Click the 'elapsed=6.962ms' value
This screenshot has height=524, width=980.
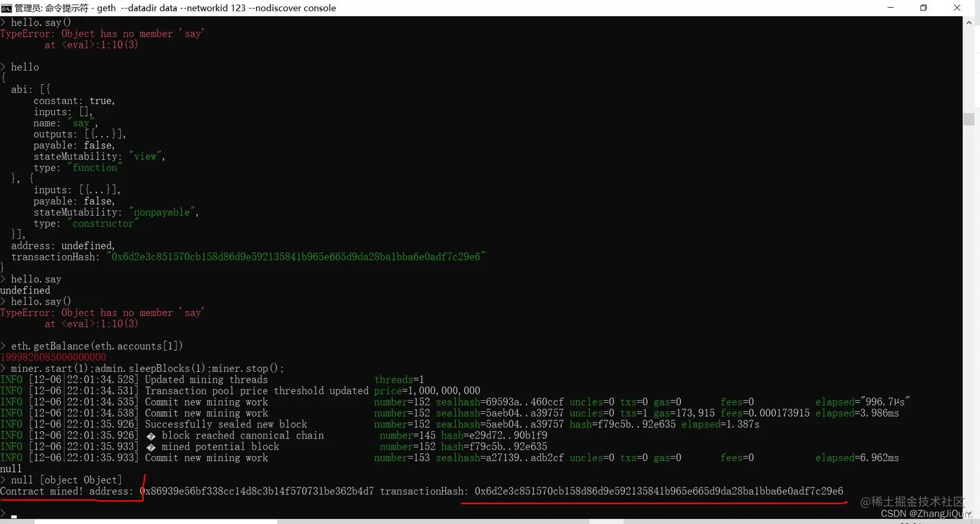point(857,458)
